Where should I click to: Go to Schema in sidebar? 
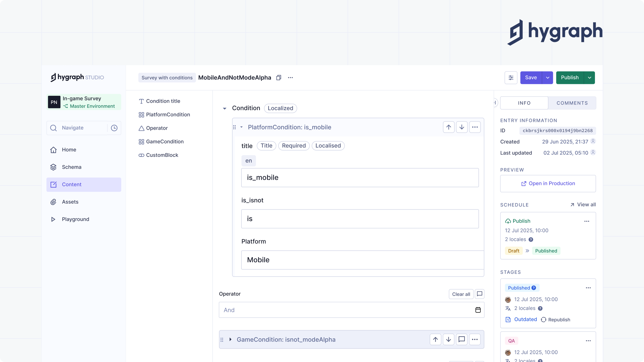point(72,167)
